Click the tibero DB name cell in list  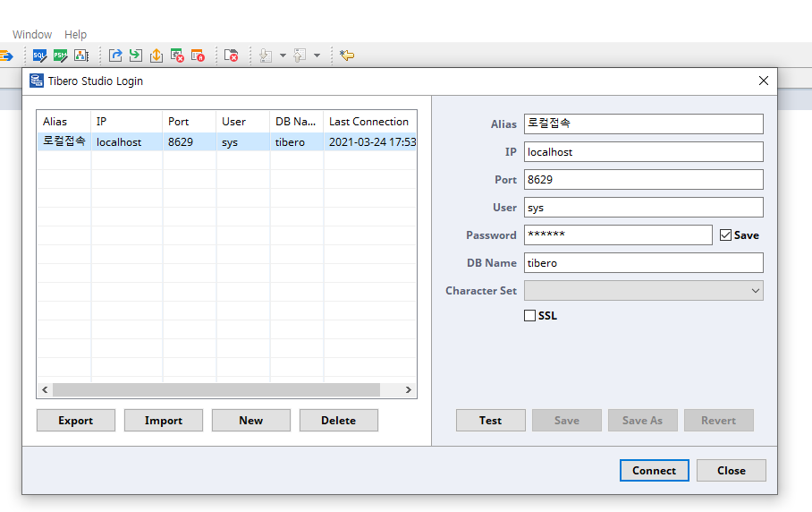297,141
